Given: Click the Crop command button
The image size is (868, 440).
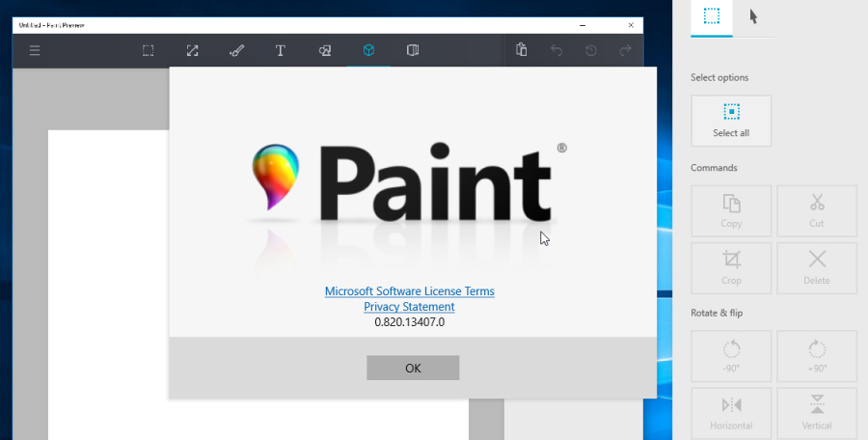Looking at the screenshot, I should [x=731, y=266].
